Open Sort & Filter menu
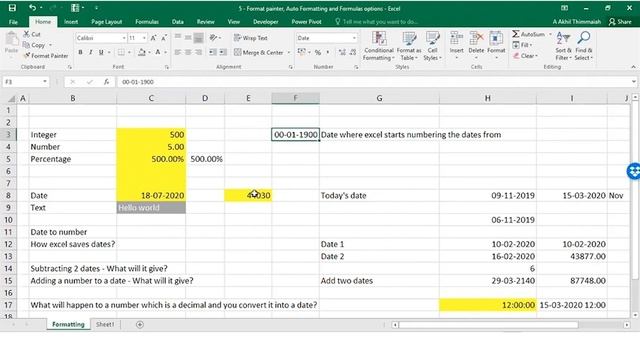Screen dimensions: 640x360 point(563,46)
